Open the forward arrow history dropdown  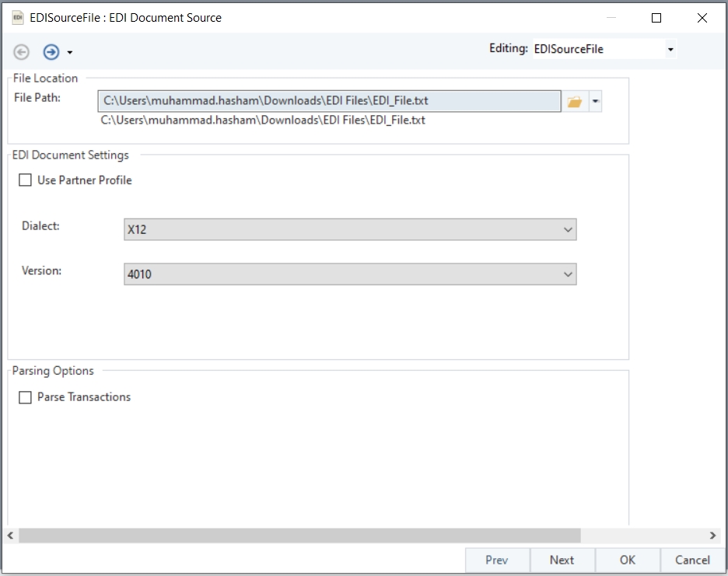(x=70, y=53)
